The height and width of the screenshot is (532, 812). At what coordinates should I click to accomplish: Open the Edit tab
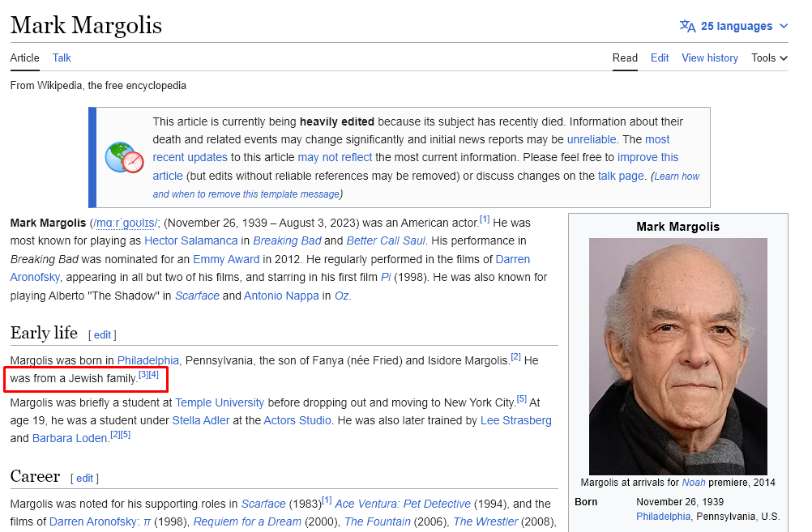pos(659,58)
